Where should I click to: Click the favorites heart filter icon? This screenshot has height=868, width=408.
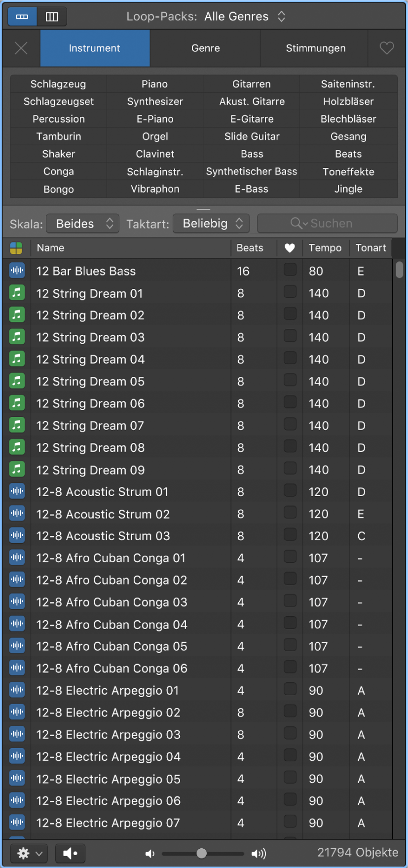click(387, 48)
